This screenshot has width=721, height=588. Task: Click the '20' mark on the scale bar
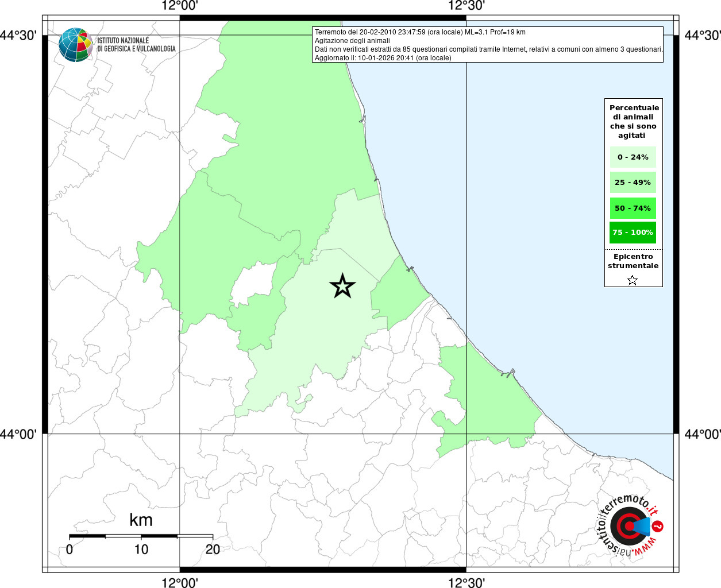213,550
